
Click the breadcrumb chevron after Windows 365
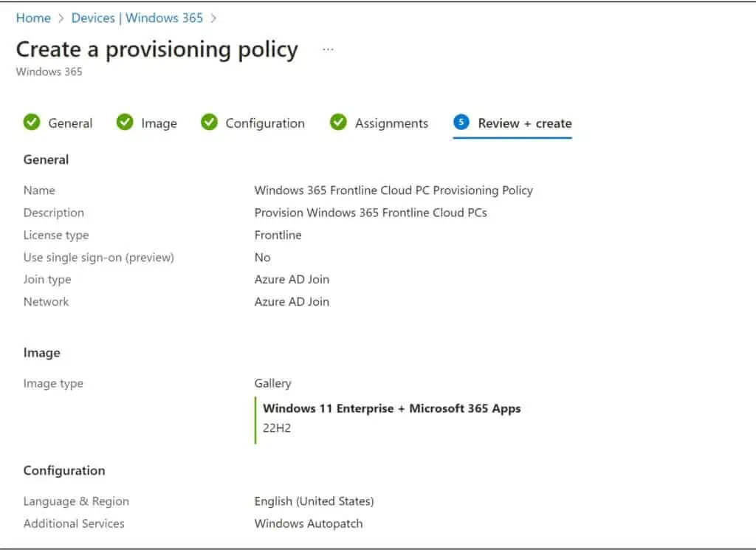pyautogui.click(x=213, y=18)
